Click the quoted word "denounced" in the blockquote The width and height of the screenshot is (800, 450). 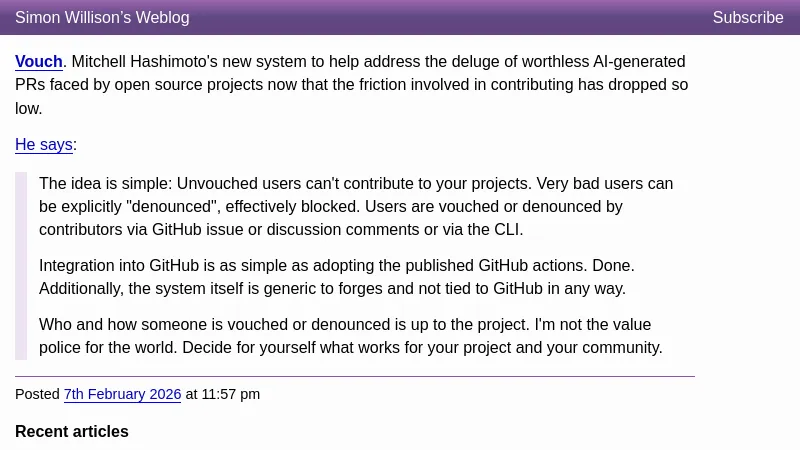(x=171, y=207)
